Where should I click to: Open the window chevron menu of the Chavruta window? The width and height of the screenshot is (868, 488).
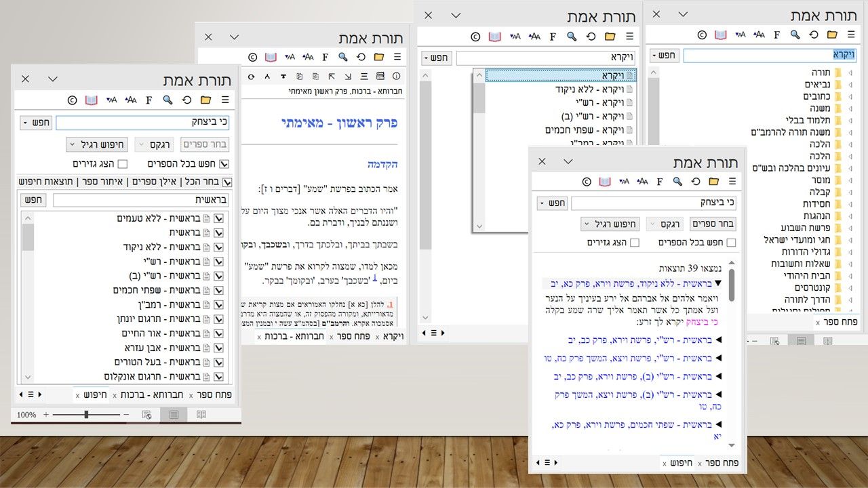234,37
